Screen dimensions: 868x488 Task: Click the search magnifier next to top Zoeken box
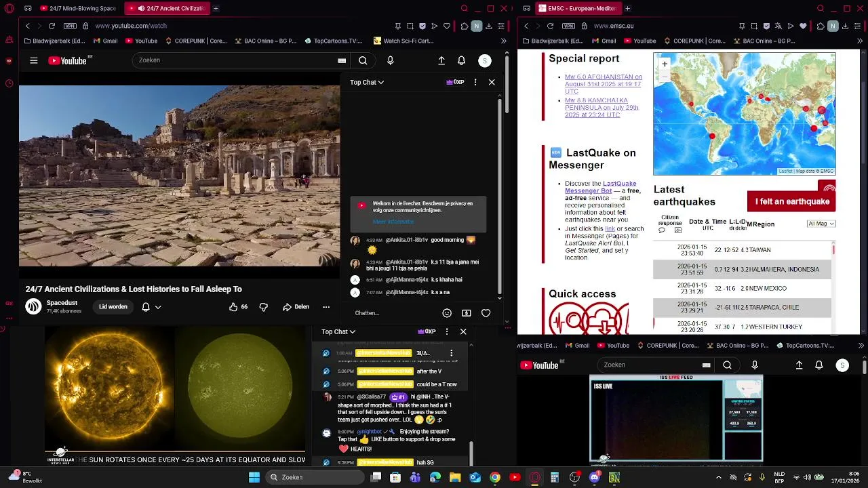[x=363, y=60]
